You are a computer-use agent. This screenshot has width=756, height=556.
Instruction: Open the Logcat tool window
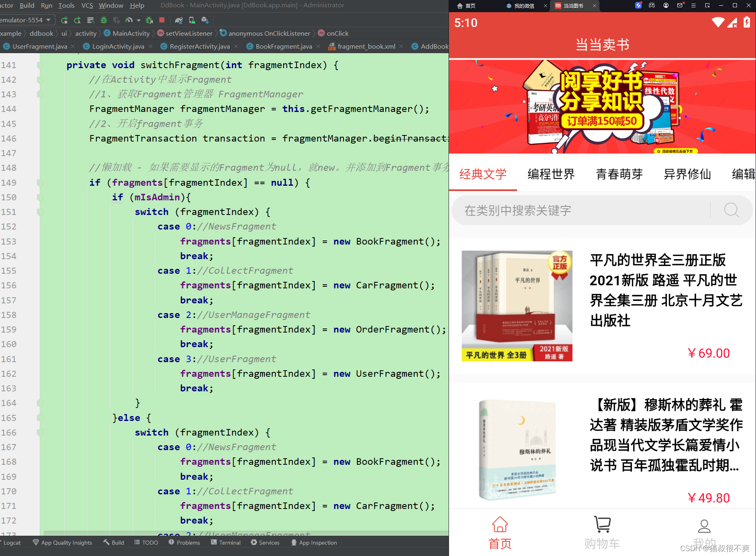pyautogui.click(x=12, y=543)
